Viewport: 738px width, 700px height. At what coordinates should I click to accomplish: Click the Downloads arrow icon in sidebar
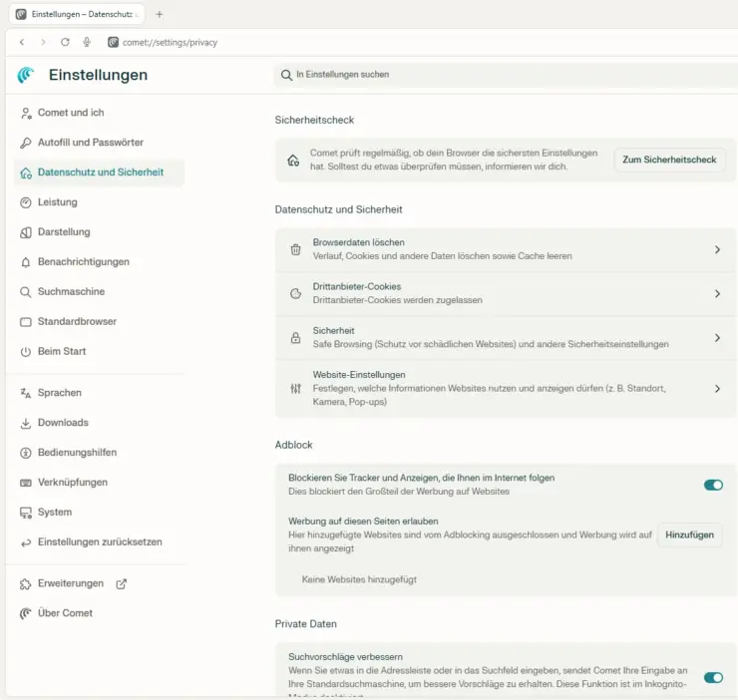point(26,423)
